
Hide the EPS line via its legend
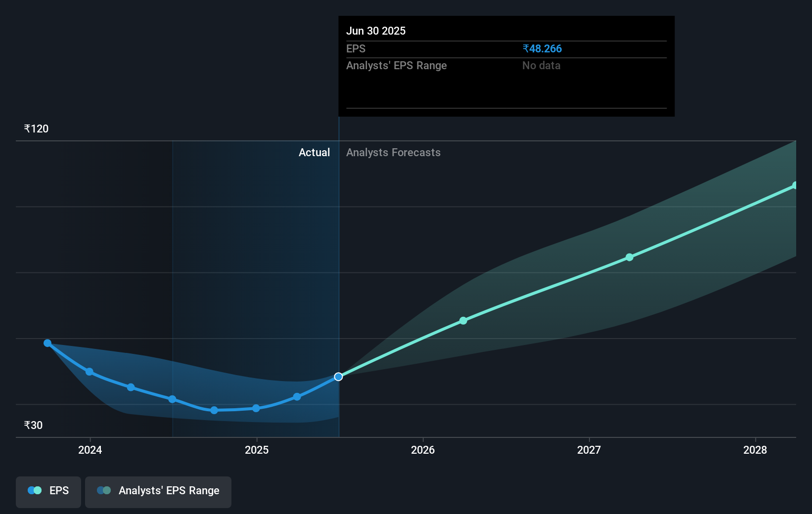(x=48, y=492)
